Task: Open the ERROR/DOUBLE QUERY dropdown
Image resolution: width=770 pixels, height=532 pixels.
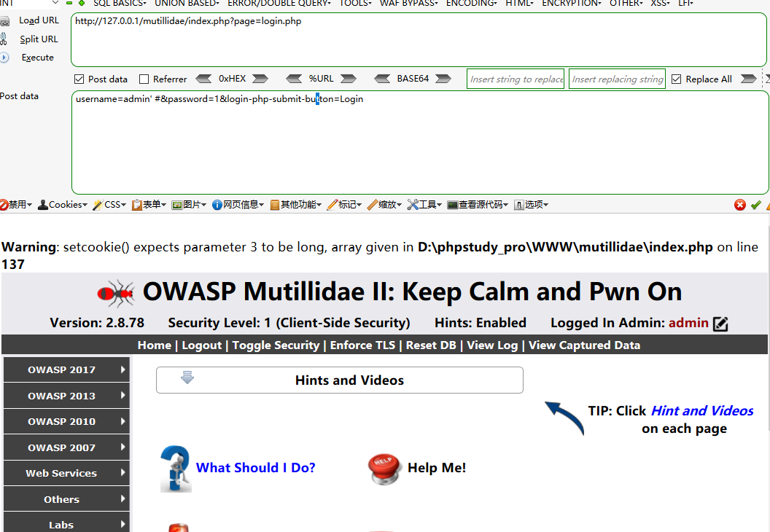Action: [279, 3]
